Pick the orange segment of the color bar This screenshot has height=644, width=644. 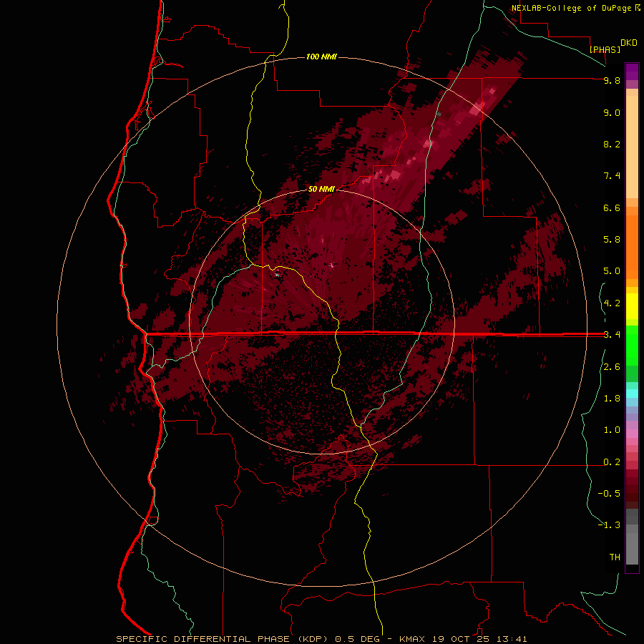tap(632, 247)
